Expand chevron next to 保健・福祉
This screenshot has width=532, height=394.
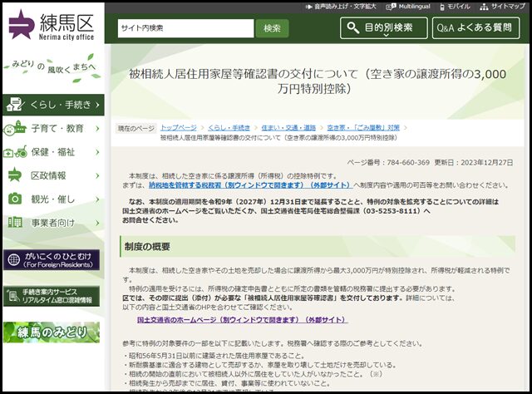pos(98,152)
